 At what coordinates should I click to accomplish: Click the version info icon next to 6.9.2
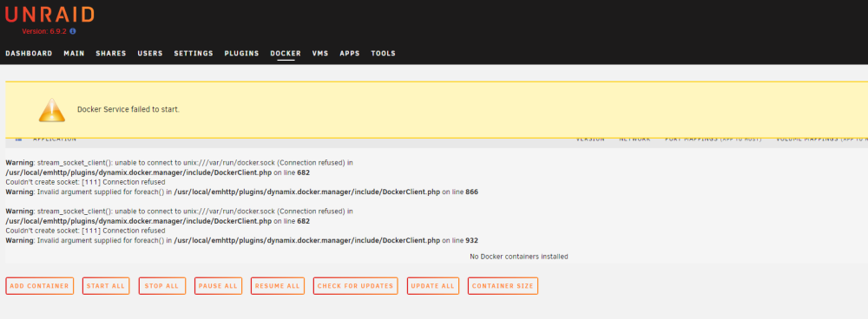[73, 31]
